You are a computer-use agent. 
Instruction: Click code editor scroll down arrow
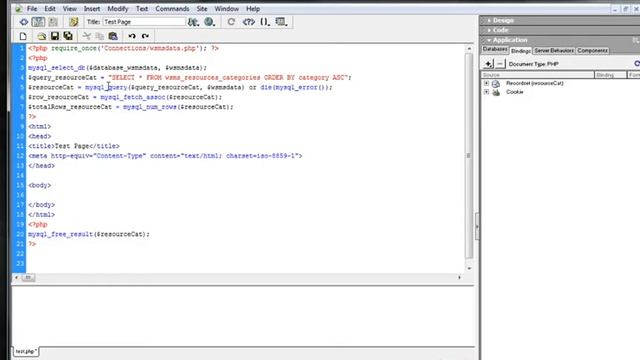(x=469, y=269)
